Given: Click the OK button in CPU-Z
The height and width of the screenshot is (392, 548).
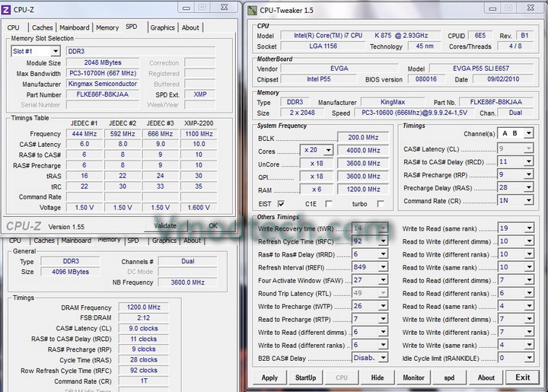Looking at the screenshot, I should [213, 226].
